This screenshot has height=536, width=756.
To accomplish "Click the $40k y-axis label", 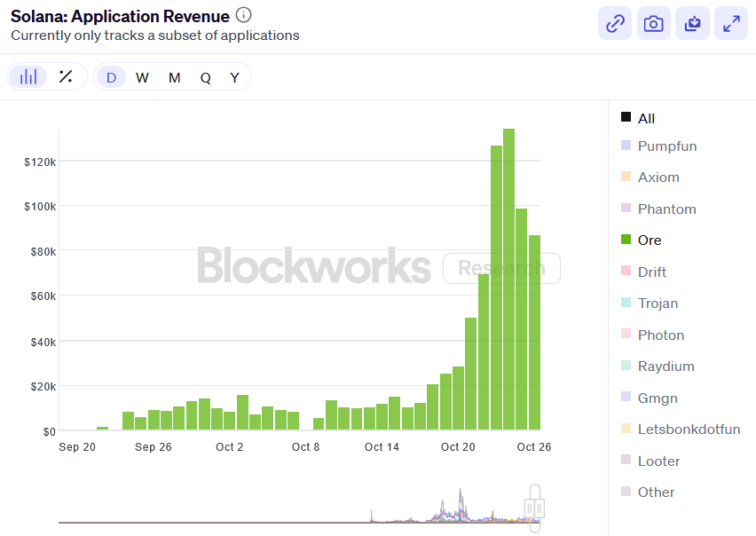I will click(43, 343).
